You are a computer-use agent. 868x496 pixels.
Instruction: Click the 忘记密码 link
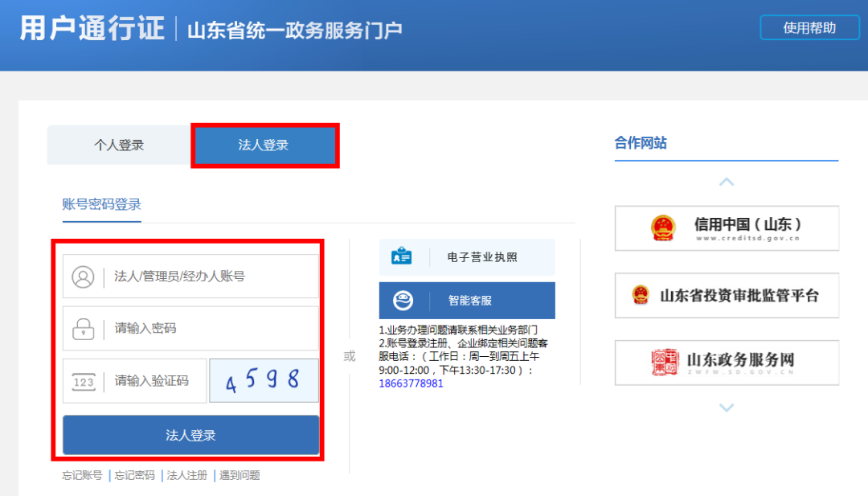[134, 475]
